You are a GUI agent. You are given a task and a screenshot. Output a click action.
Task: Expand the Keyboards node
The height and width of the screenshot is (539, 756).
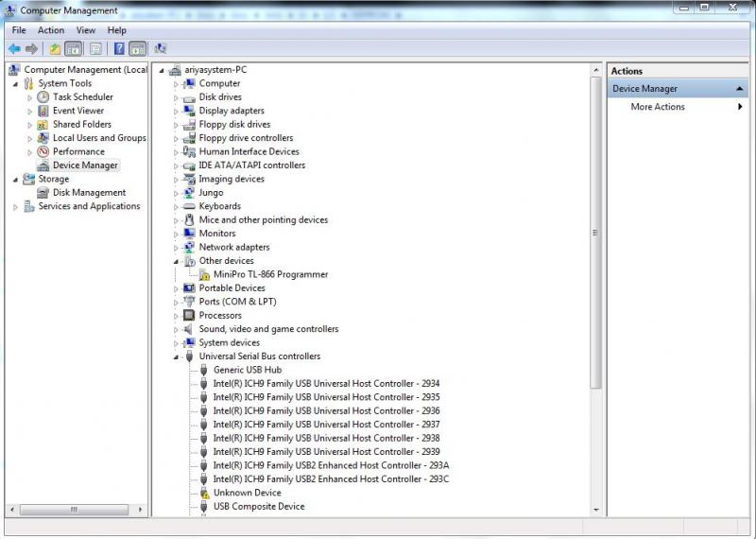pos(176,206)
